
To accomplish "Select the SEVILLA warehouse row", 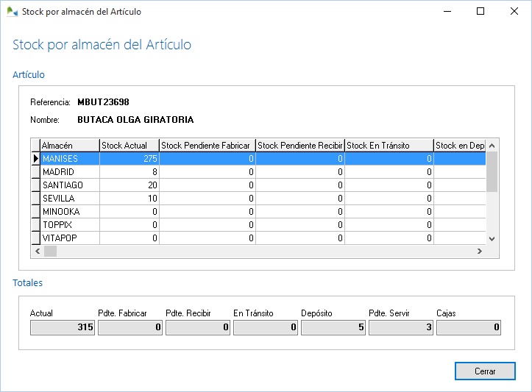I will click(69, 199).
